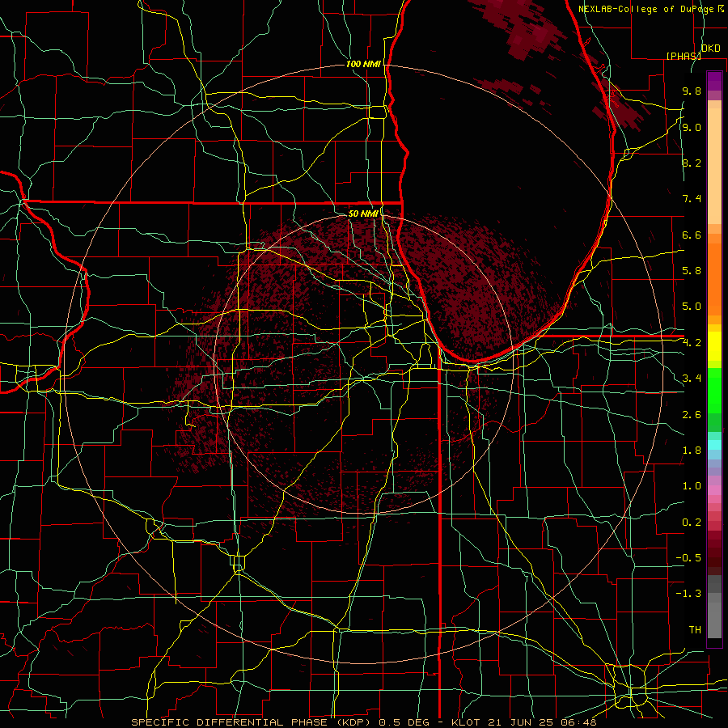Pick the bright green color bar segment
This screenshot has width=728, height=728.
[x=714, y=391]
